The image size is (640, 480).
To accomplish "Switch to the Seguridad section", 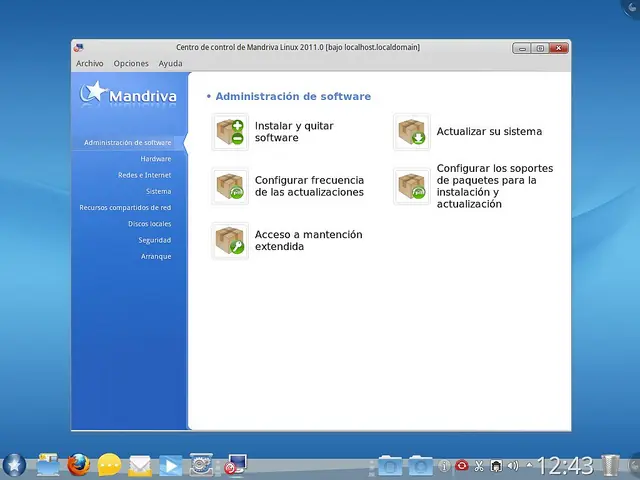I will click(155, 240).
